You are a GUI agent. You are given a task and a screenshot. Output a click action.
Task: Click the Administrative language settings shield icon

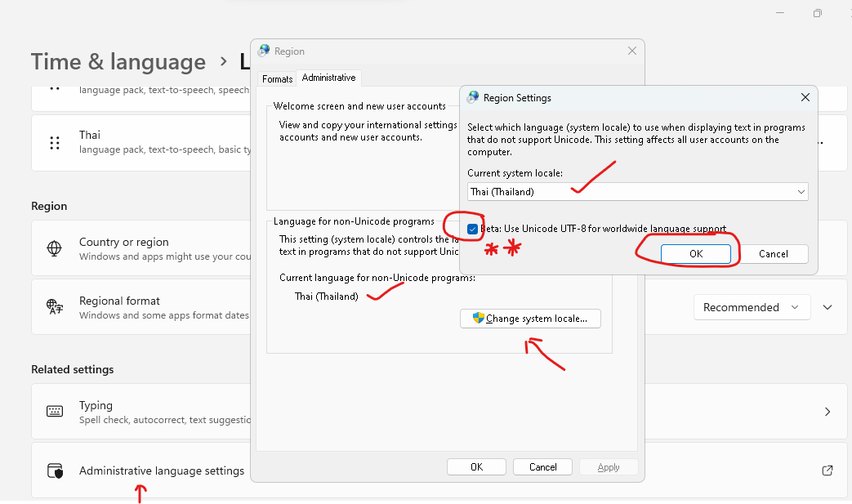pyautogui.click(x=55, y=471)
